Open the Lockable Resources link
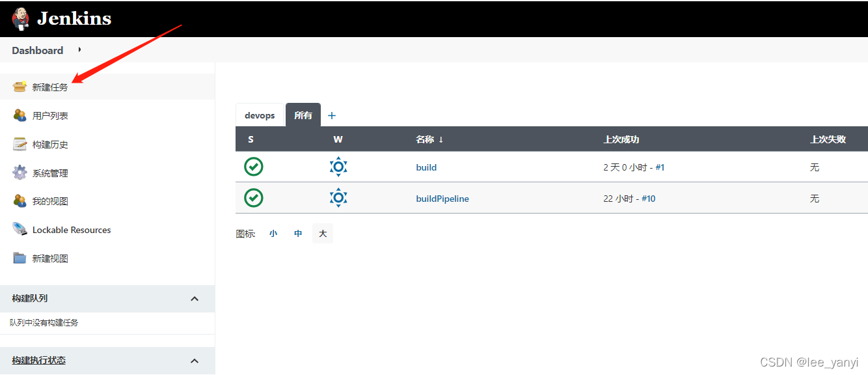The image size is (868, 375). tap(72, 230)
